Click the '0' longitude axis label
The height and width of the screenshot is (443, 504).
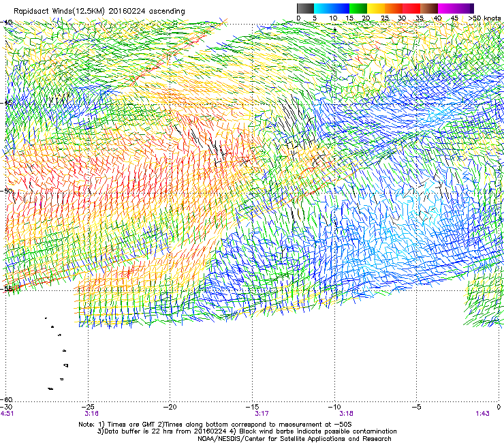click(499, 407)
